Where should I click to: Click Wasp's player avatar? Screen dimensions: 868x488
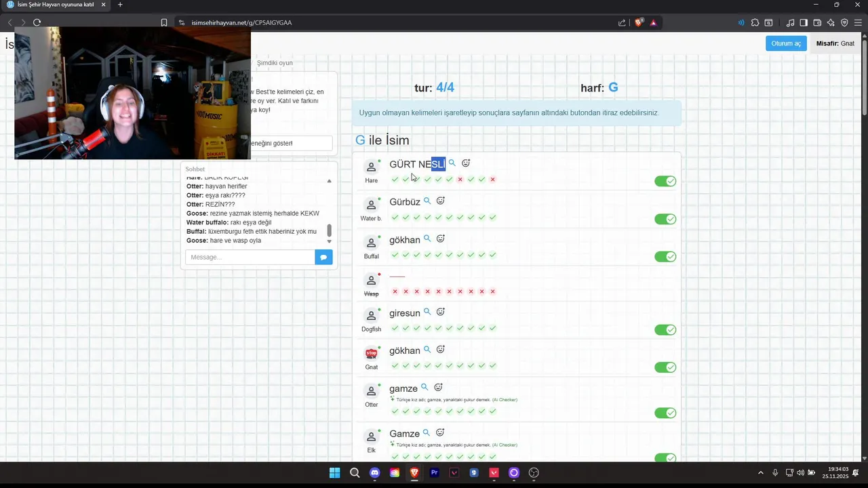click(371, 281)
